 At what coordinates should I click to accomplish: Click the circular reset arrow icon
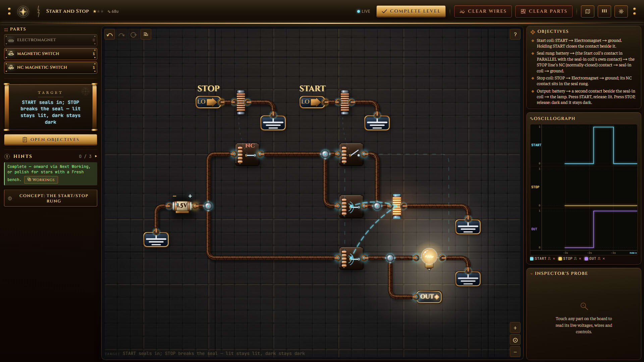(x=133, y=35)
